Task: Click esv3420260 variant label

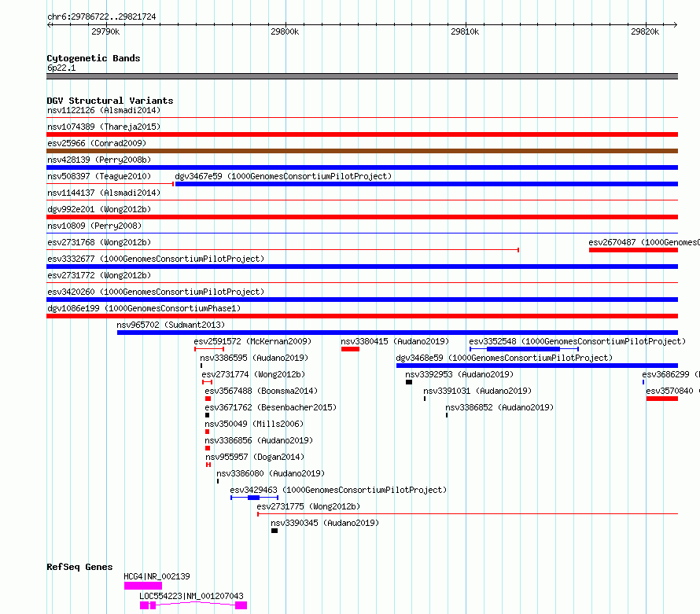Action: click(156, 292)
